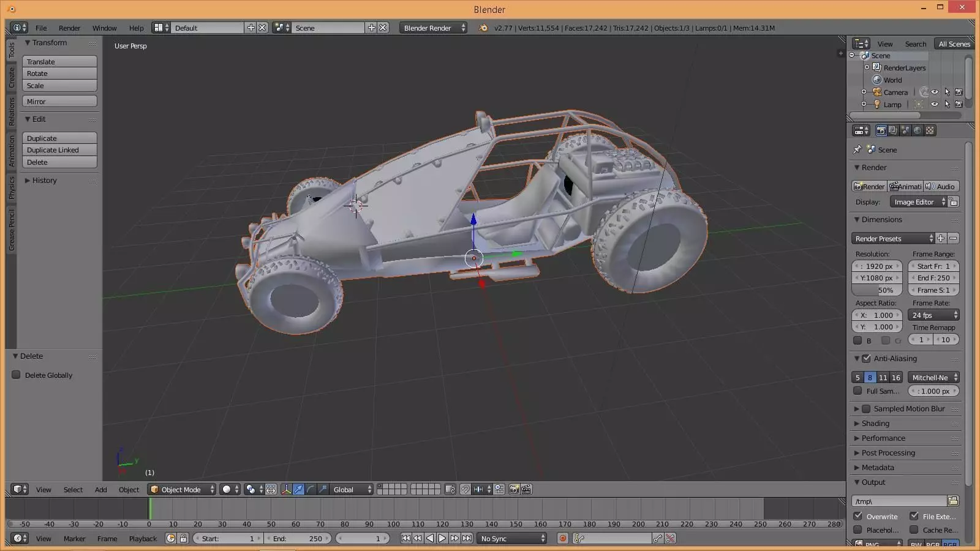This screenshot has width=980, height=551.
Task: Open the 24 fps frame rate dropdown
Action: click(x=933, y=315)
